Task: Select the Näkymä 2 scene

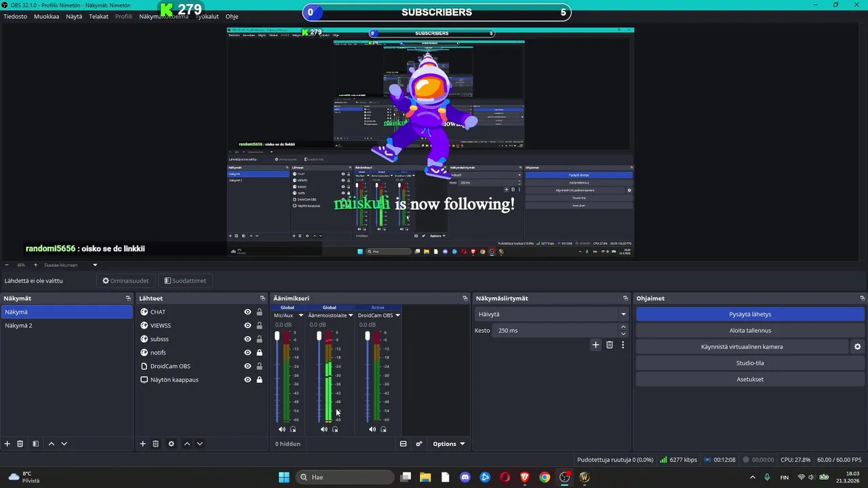Action: (x=66, y=325)
